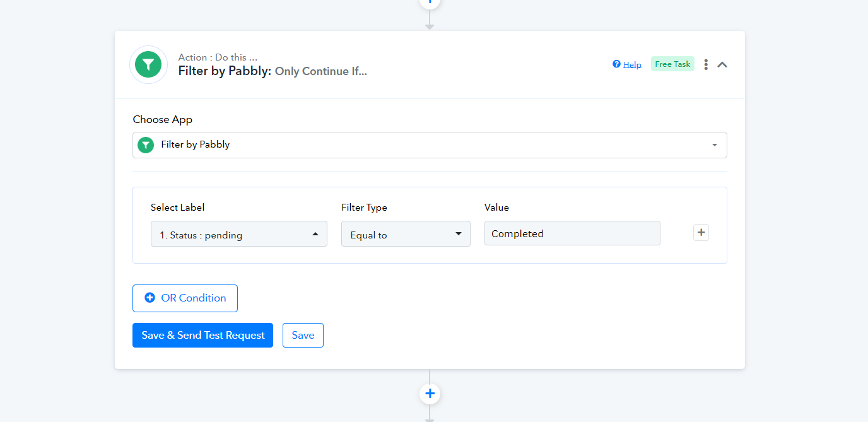Click the Filter by Pabbly title text
868x422 pixels.
pos(225,71)
